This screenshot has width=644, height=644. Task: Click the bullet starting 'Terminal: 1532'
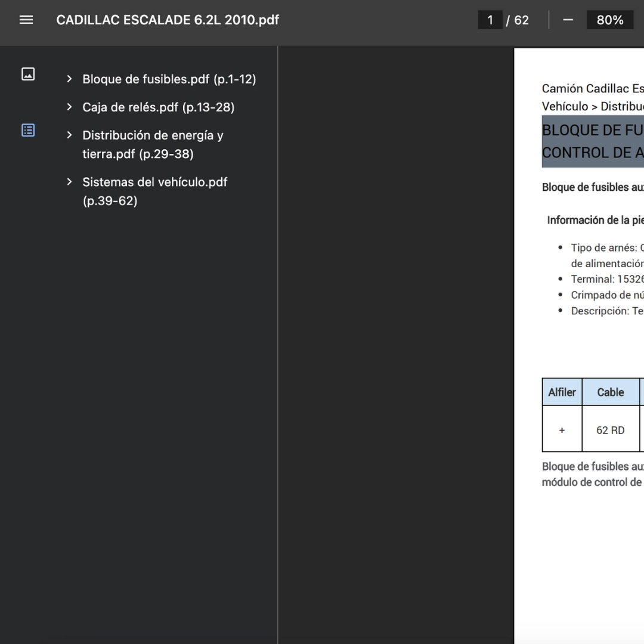coord(608,279)
